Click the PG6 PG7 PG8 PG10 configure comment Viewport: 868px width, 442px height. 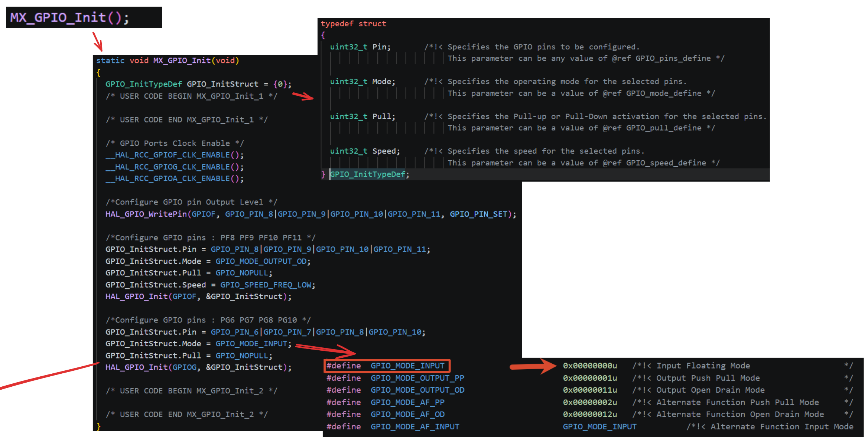pos(208,320)
